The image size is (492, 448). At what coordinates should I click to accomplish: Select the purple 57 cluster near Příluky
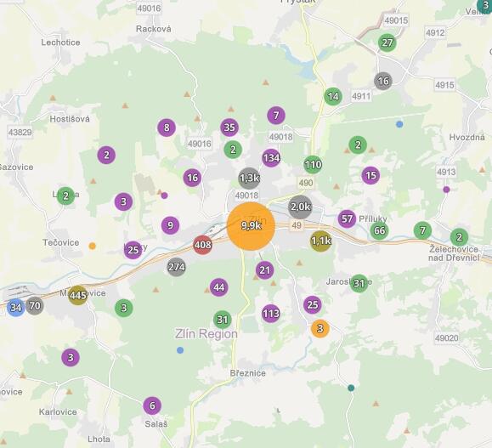[x=347, y=218]
